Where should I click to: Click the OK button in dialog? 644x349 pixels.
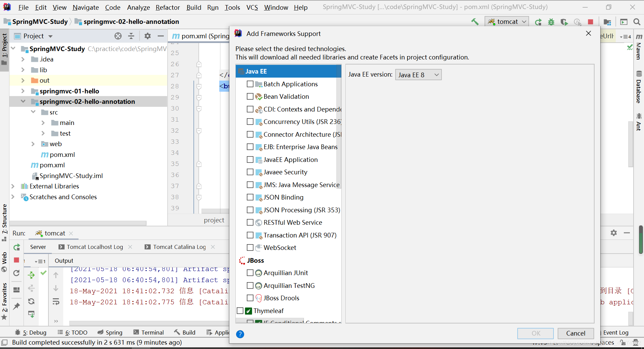[x=535, y=333]
